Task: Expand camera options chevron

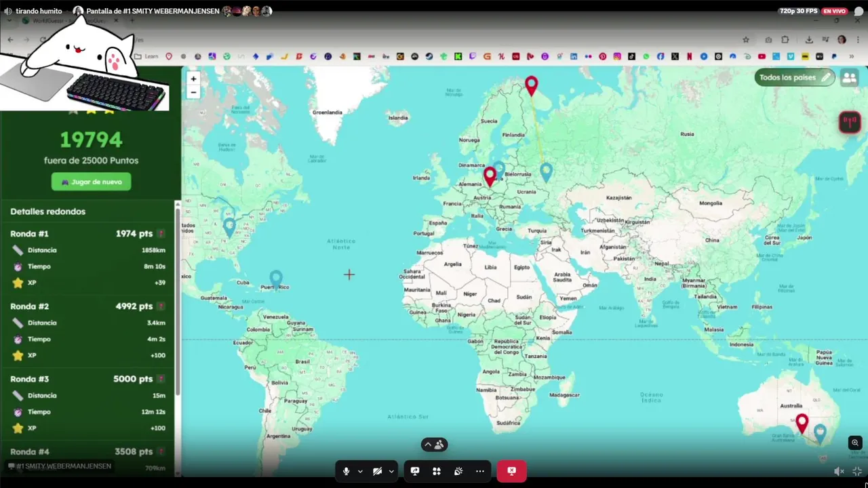Action: pos(391,471)
